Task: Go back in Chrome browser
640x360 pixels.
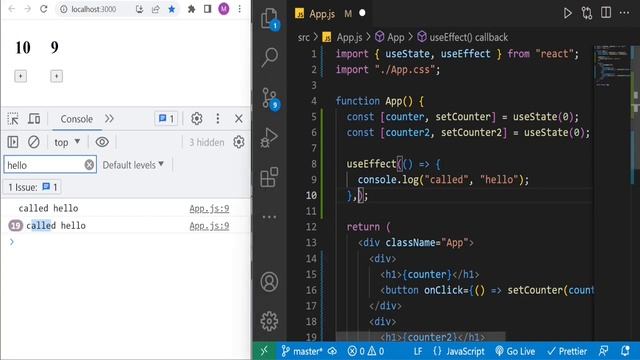Action: pyautogui.click(x=12, y=9)
